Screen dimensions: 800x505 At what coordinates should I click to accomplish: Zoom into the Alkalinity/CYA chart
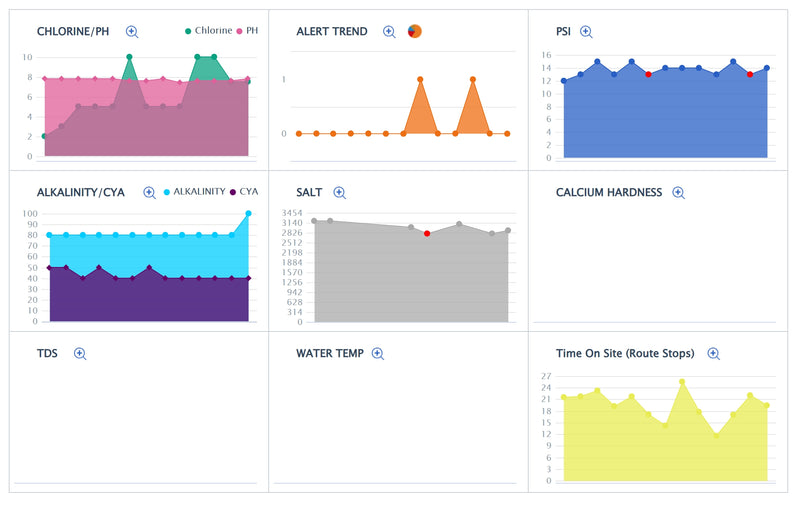click(x=149, y=193)
